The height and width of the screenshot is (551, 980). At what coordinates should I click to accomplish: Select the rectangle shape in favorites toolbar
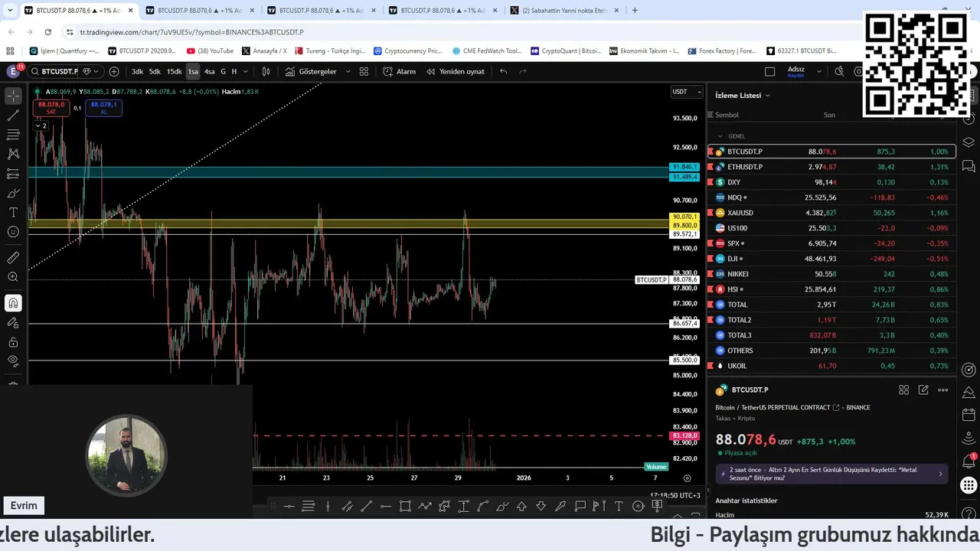point(405,506)
